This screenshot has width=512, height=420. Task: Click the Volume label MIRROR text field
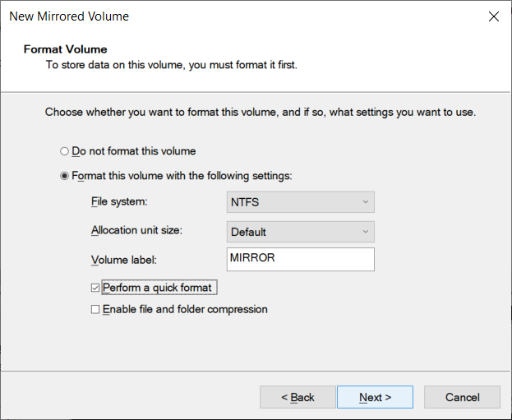(301, 260)
